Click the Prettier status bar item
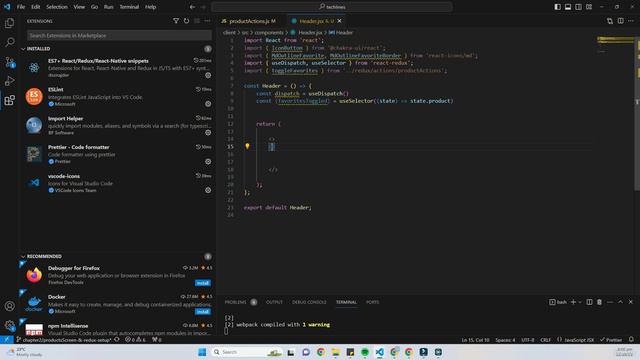Screen dimensions: 640x360 tap(611, 340)
